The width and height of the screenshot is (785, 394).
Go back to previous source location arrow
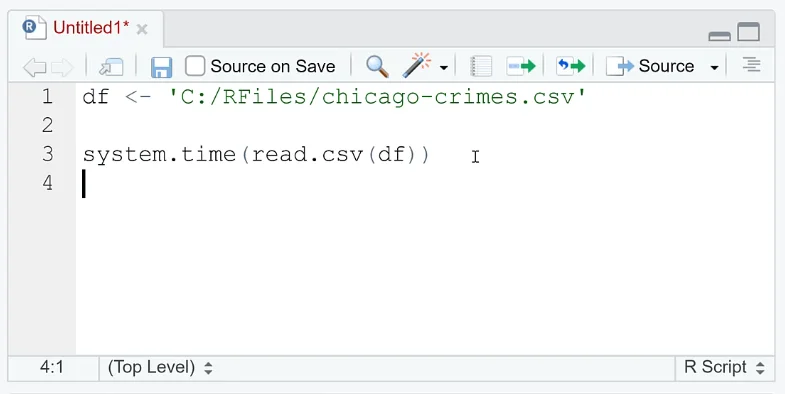35,67
